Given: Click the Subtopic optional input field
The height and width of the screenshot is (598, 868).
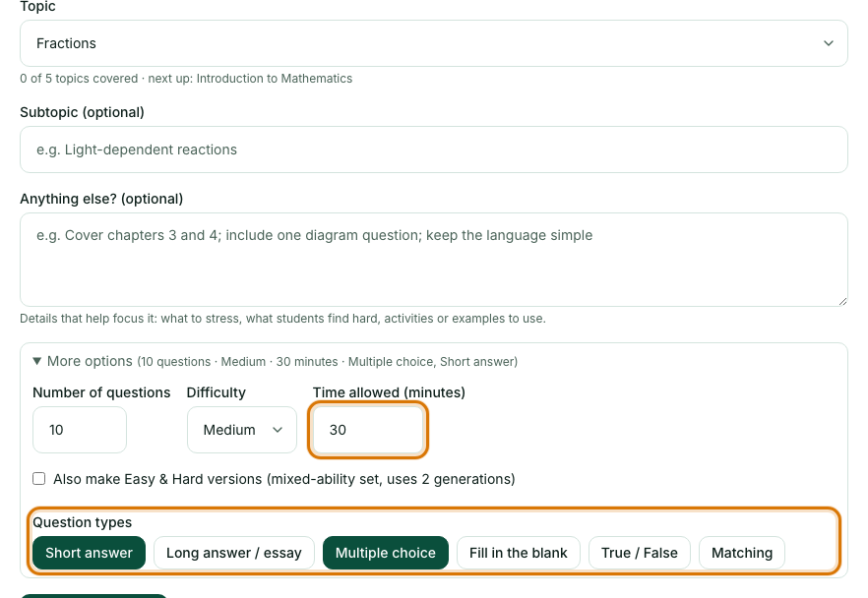Looking at the screenshot, I should click(433, 149).
